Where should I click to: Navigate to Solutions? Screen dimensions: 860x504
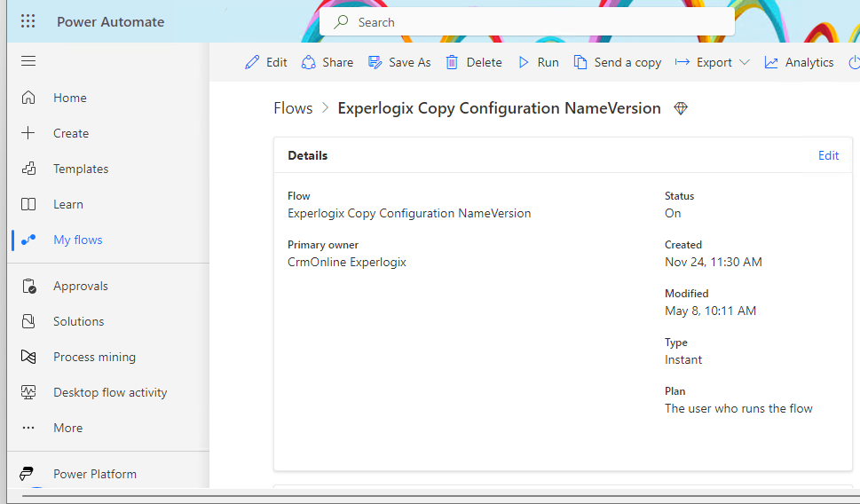click(78, 321)
